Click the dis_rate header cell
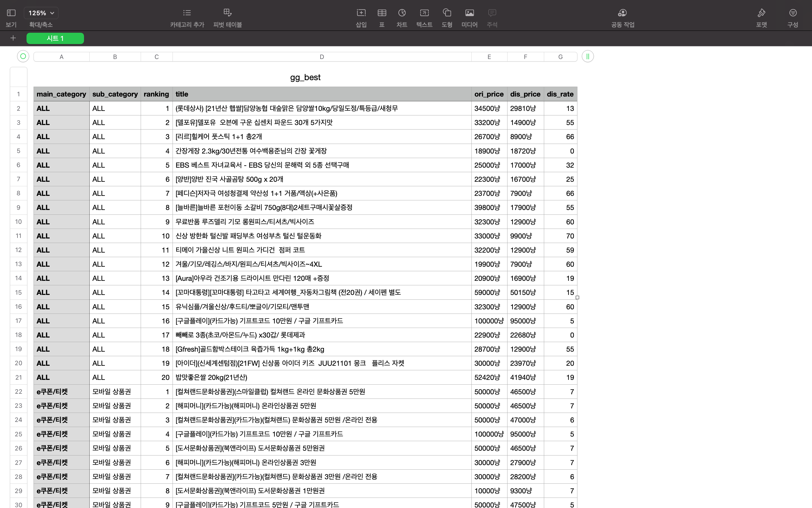The width and height of the screenshot is (812, 508). (x=560, y=94)
